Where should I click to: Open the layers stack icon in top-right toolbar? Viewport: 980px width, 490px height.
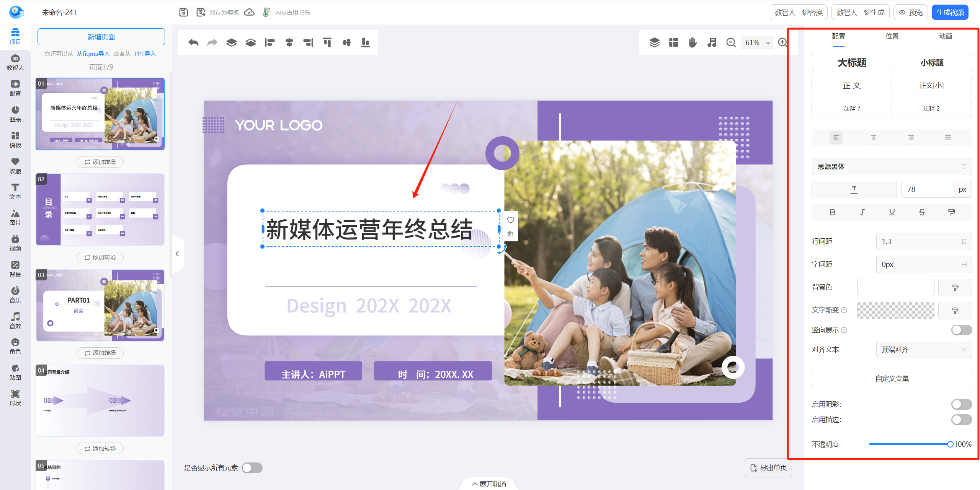pyautogui.click(x=654, y=42)
